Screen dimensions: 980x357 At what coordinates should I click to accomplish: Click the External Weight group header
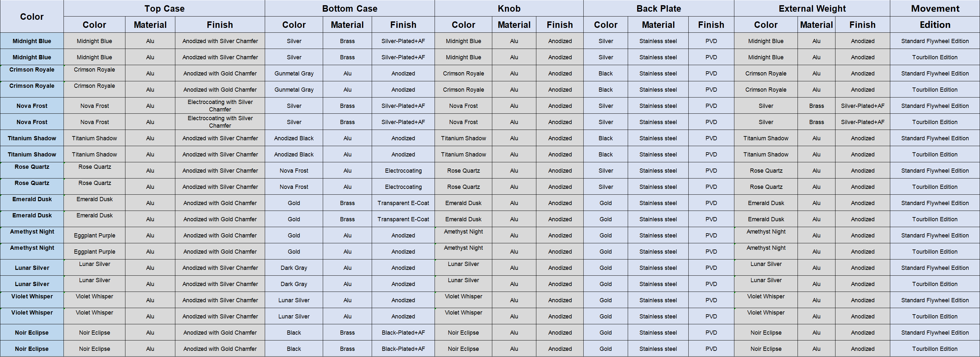coord(812,8)
